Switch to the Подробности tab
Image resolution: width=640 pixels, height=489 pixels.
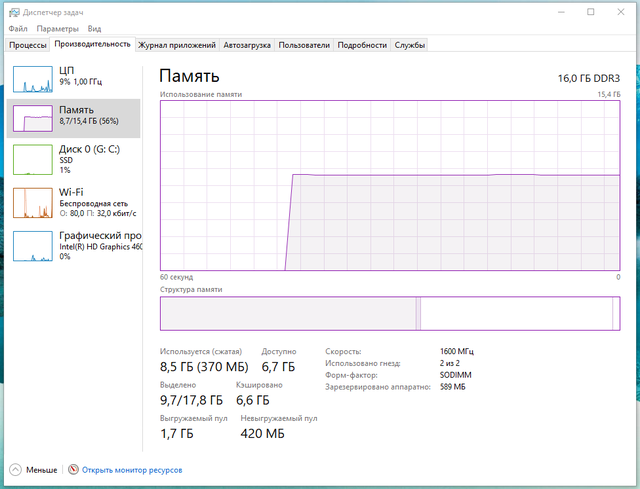(362, 45)
